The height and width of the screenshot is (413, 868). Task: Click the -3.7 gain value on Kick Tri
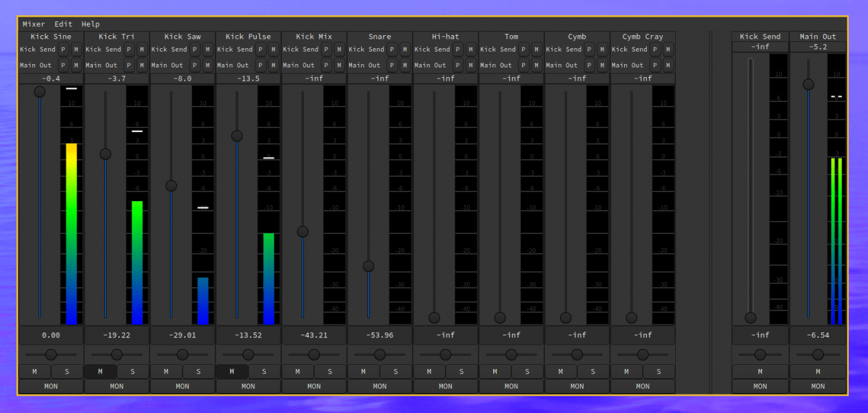coord(117,78)
